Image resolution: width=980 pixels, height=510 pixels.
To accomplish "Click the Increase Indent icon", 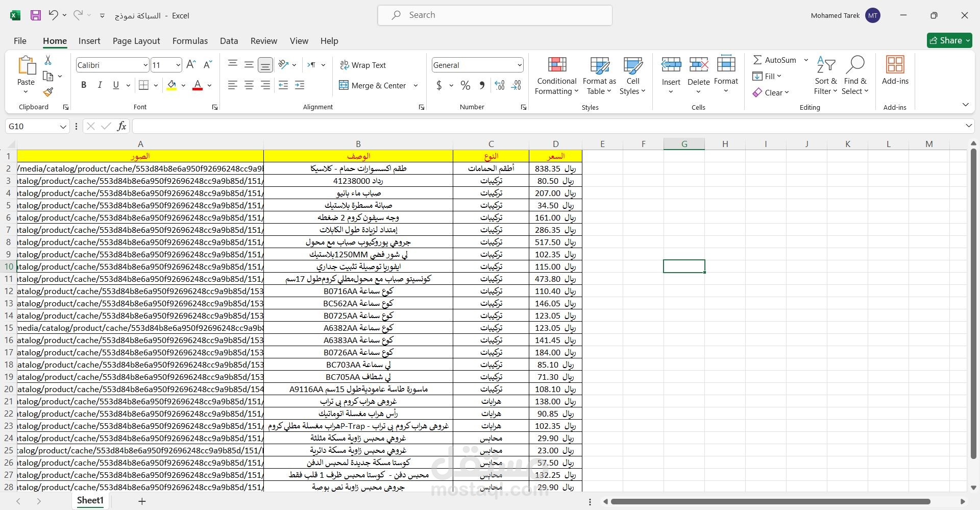I will pos(300,85).
